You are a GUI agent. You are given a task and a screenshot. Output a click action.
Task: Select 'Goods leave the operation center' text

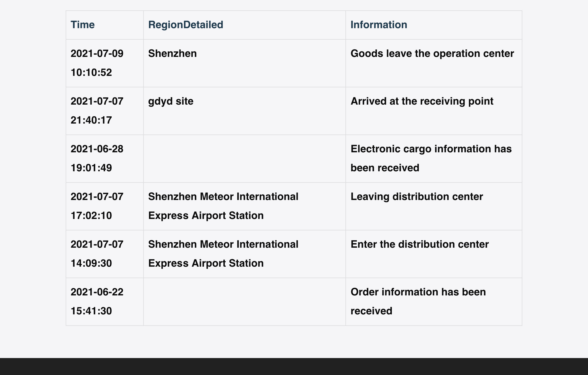(x=432, y=53)
